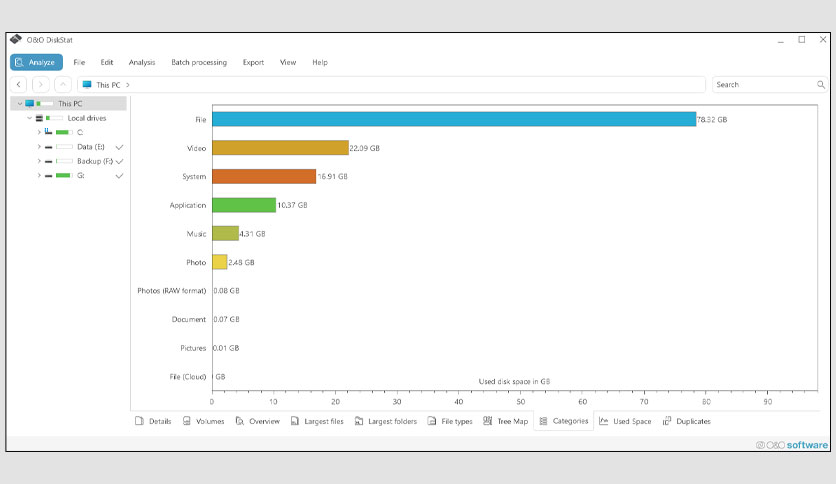Toggle the checkmark next to G: drive

pyautogui.click(x=119, y=175)
